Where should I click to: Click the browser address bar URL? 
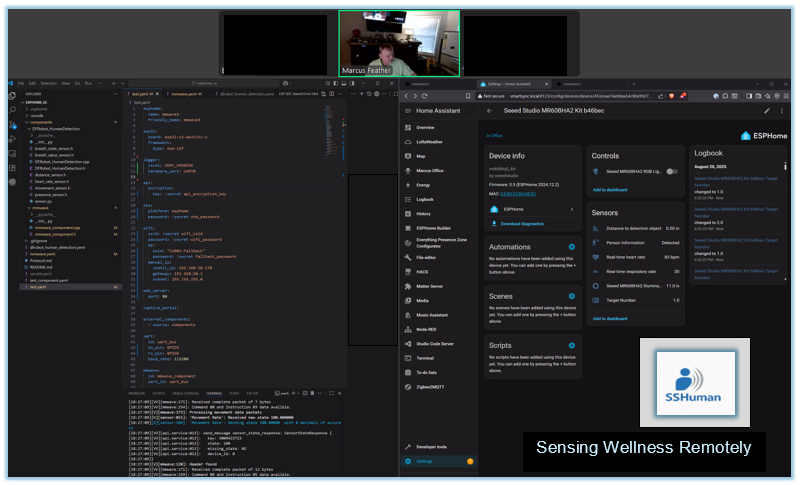(581, 96)
